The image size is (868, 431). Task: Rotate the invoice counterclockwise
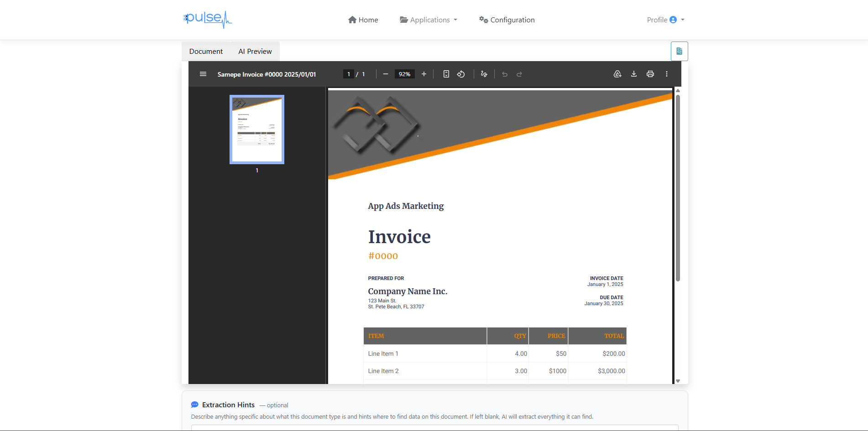coord(460,73)
